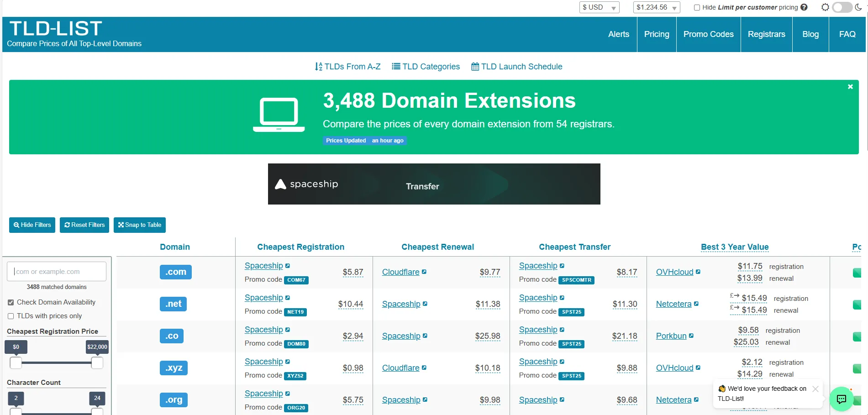Click the green chat feedback icon
This screenshot has height=415, width=868.
point(841,399)
